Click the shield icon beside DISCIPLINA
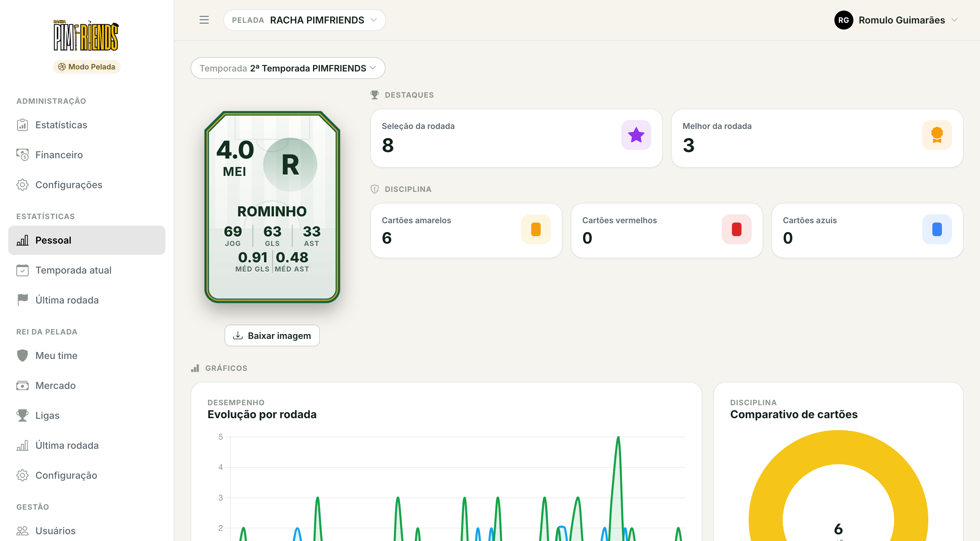980x541 pixels. [x=374, y=189]
